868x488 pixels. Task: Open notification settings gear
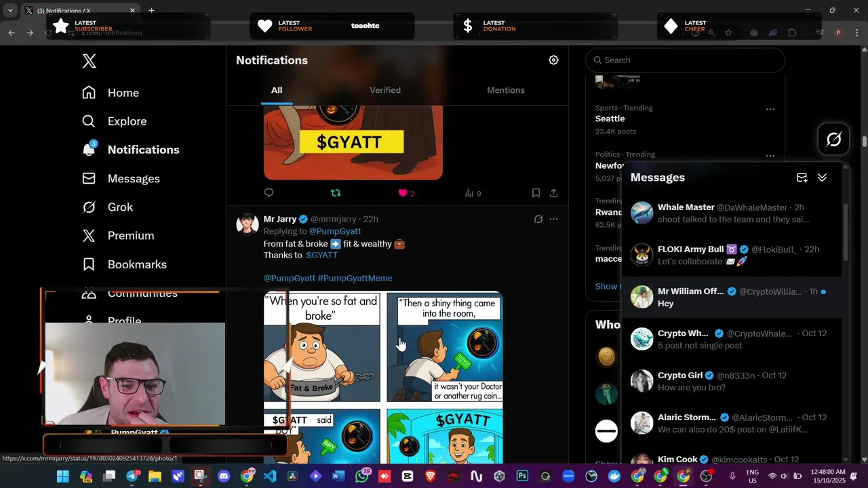pyautogui.click(x=553, y=60)
